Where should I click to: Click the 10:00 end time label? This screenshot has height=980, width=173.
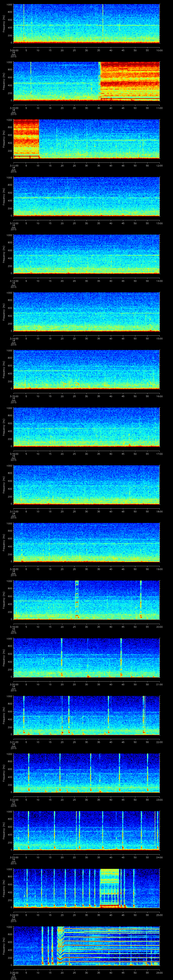pos(159,50)
